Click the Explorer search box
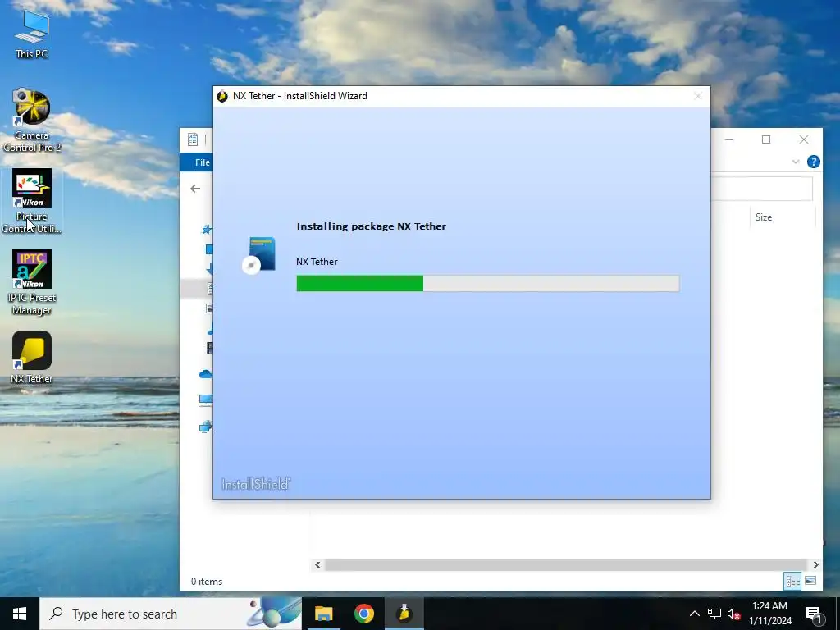The image size is (840, 630). (762, 189)
